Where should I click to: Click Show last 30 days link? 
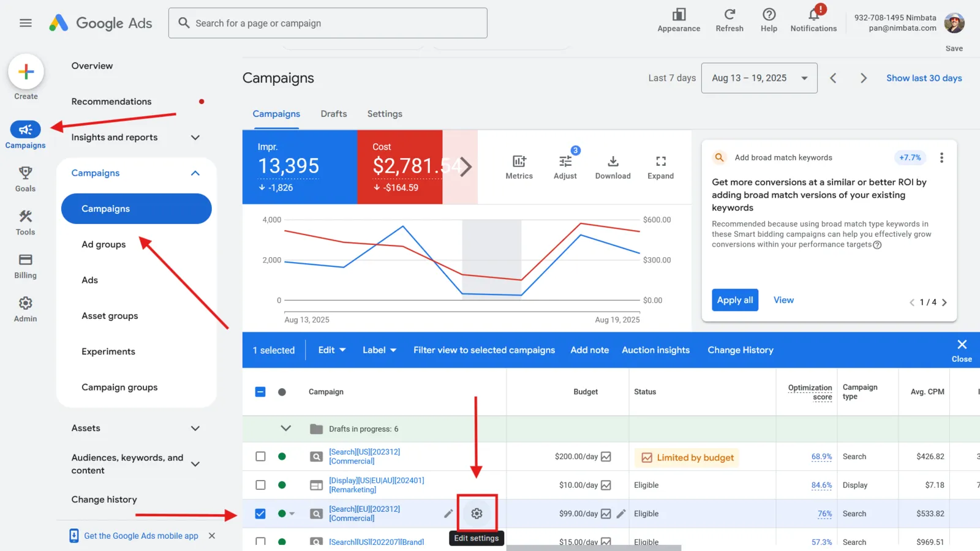[924, 78]
